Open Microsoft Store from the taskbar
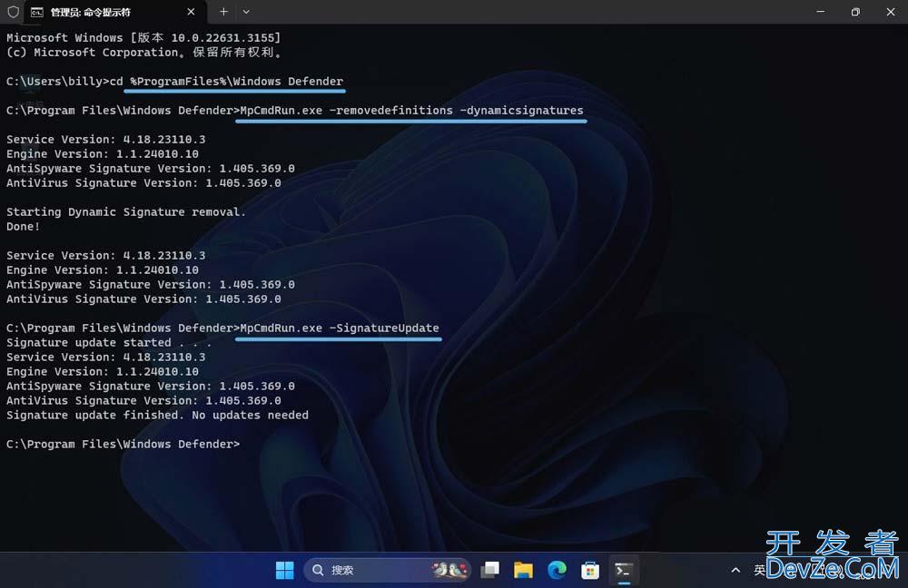The width and height of the screenshot is (908, 588). [x=590, y=570]
